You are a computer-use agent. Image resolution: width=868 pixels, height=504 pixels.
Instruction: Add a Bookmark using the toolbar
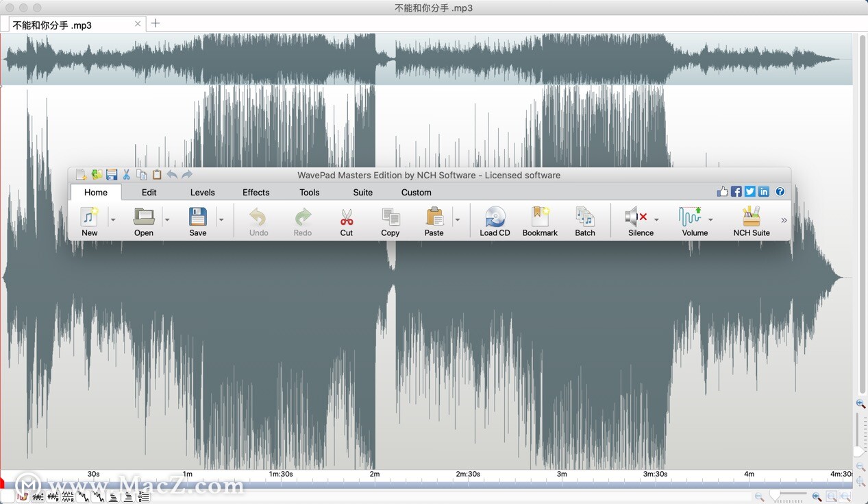[x=540, y=221]
